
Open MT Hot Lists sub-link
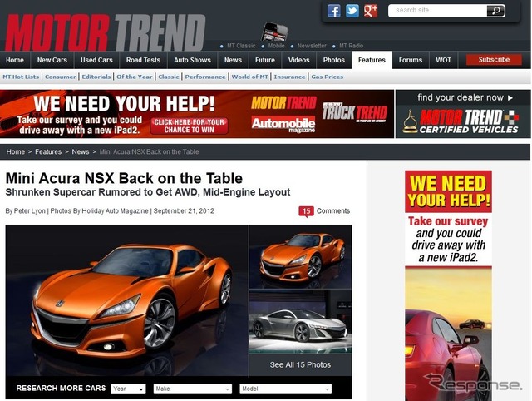(21, 77)
